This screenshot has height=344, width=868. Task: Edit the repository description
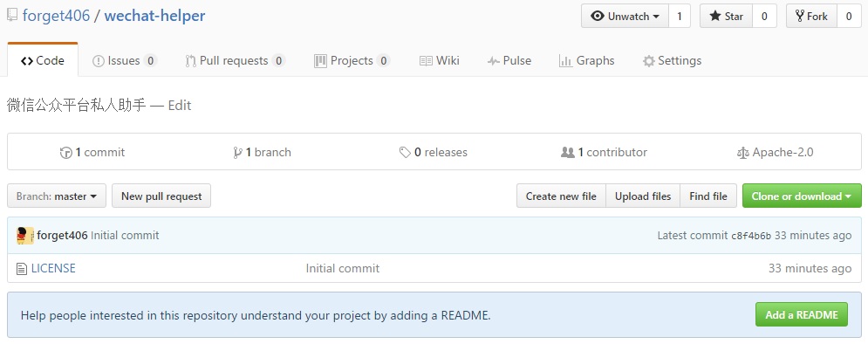pyautogui.click(x=180, y=106)
